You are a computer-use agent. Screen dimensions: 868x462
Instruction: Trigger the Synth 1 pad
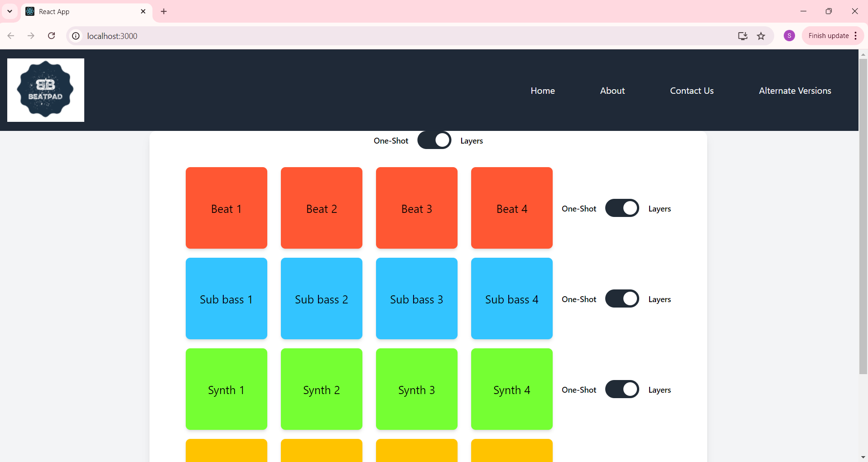(x=227, y=389)
